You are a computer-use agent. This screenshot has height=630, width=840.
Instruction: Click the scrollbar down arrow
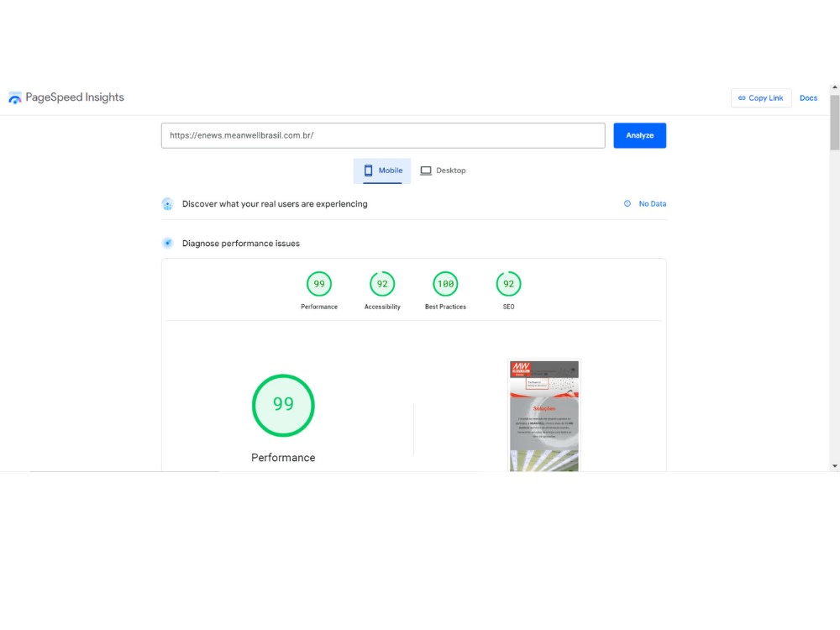coord(835,466)
